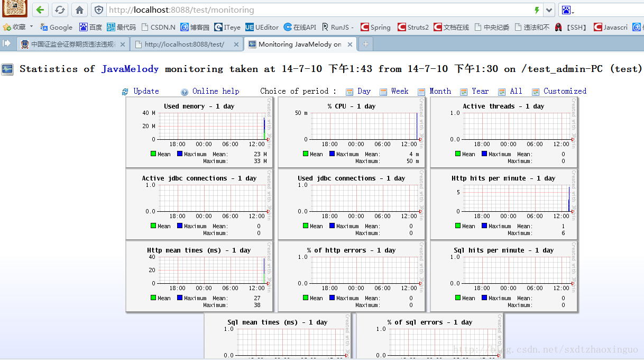Click the browser back arrow button
Image resolution: width=644 pixels, height=360 pixels.
coord(40,10)
